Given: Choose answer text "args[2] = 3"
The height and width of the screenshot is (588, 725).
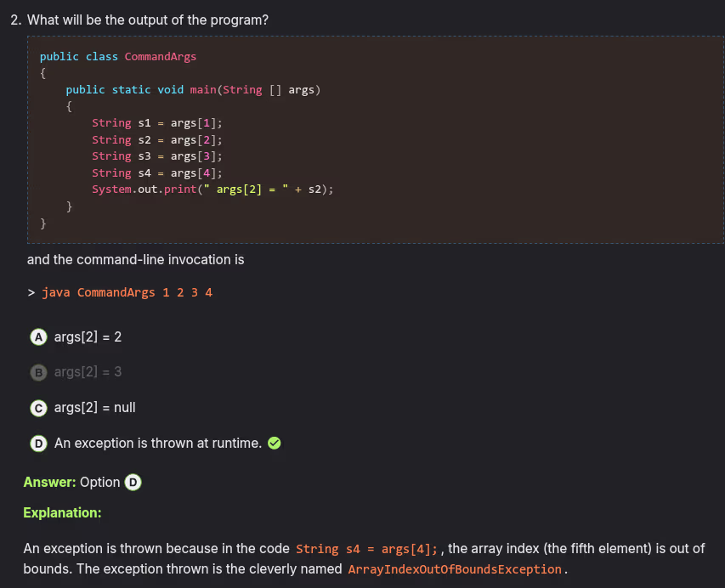Looking at the screenshot, I should click(88, 372).
